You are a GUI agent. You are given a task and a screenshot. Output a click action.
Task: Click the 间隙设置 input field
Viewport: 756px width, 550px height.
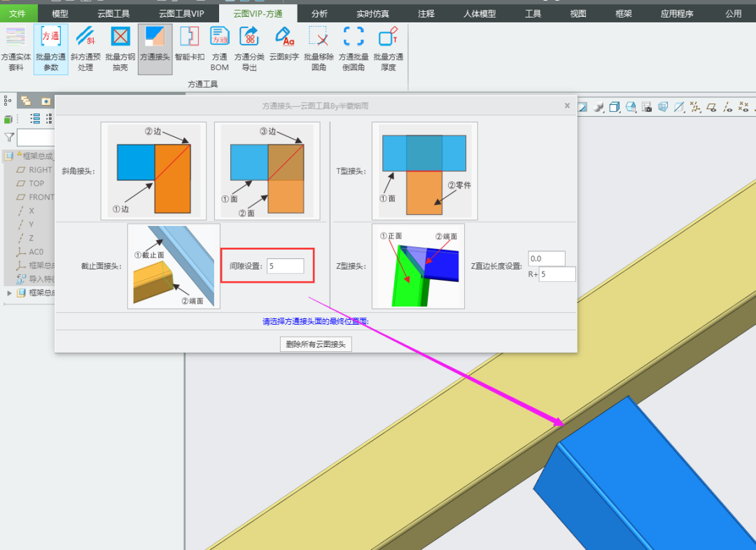pyautogui.click(x=286, y=266)
